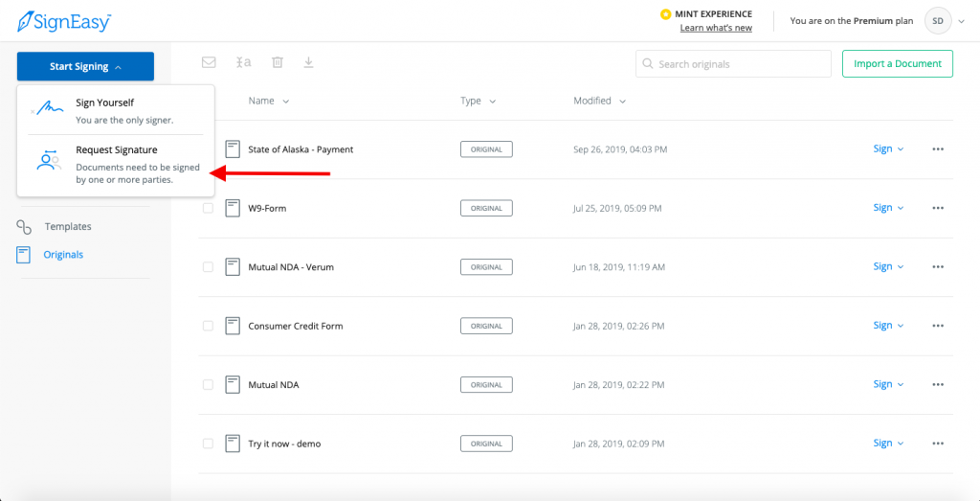Screen dimensions: 980x501
Task: Open the three-dot menu for Mutual NDA row
Action: pos(938,385)
